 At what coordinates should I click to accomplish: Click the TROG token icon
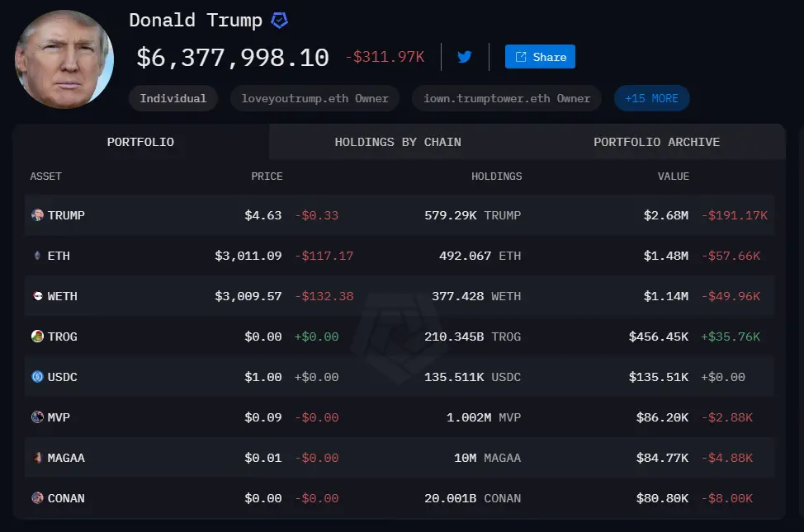tap(37, 337)
